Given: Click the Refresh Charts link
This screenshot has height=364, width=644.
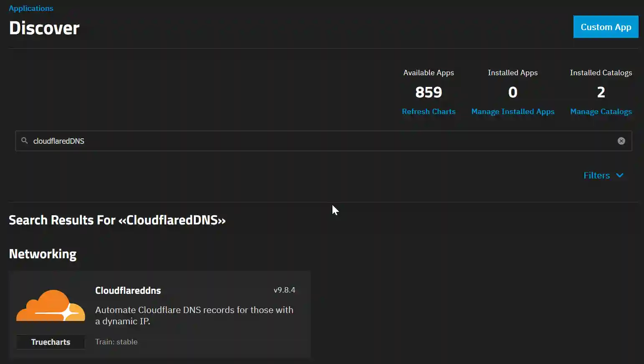Looking at the screenshot, I should (x=428, y=112).
